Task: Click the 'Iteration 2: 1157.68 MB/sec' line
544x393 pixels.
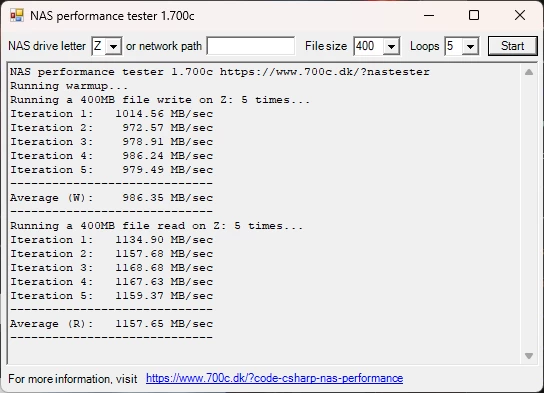Action: pyautogui.click(x=111, y=254)
